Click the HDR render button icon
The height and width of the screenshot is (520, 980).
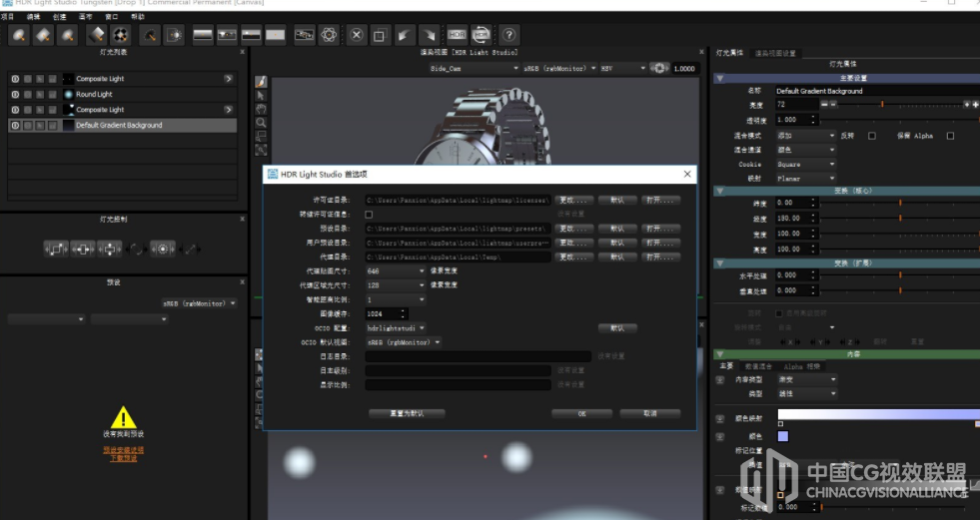tap(457, 35)
